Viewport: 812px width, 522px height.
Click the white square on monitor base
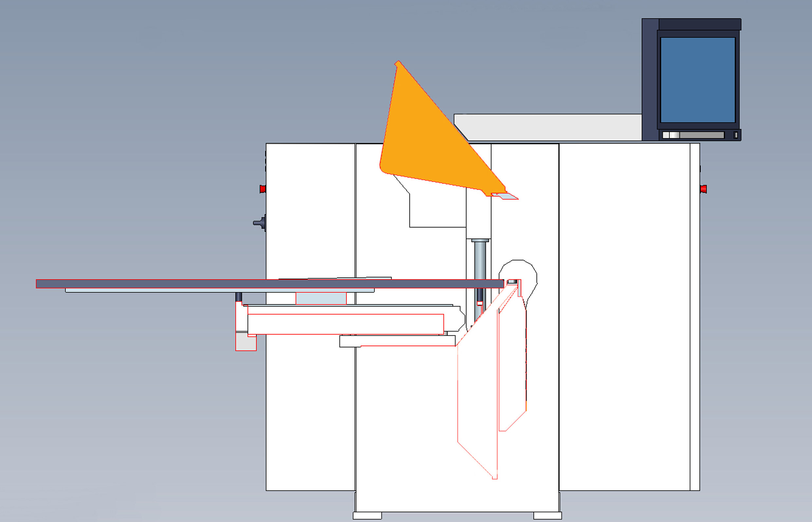(x=666, y=135)
